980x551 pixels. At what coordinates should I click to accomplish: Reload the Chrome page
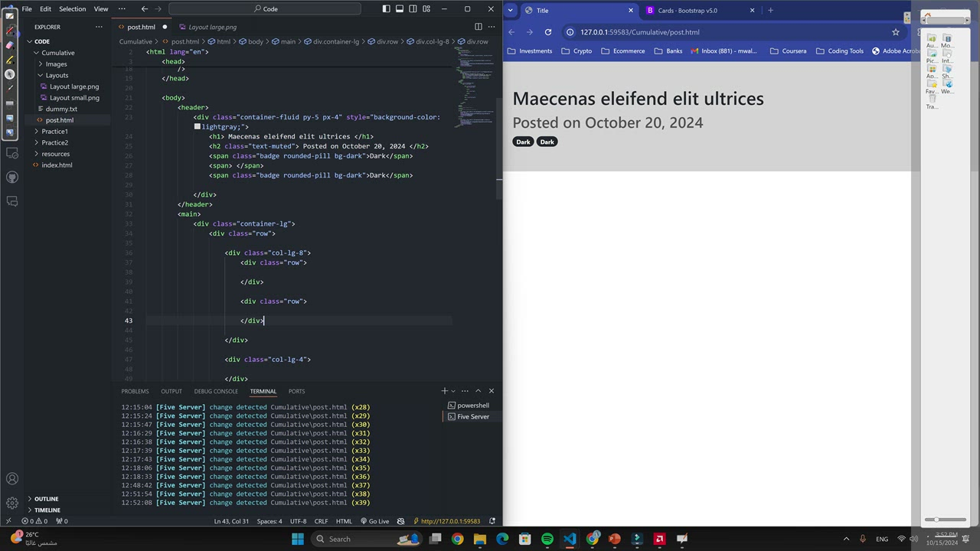547,32
